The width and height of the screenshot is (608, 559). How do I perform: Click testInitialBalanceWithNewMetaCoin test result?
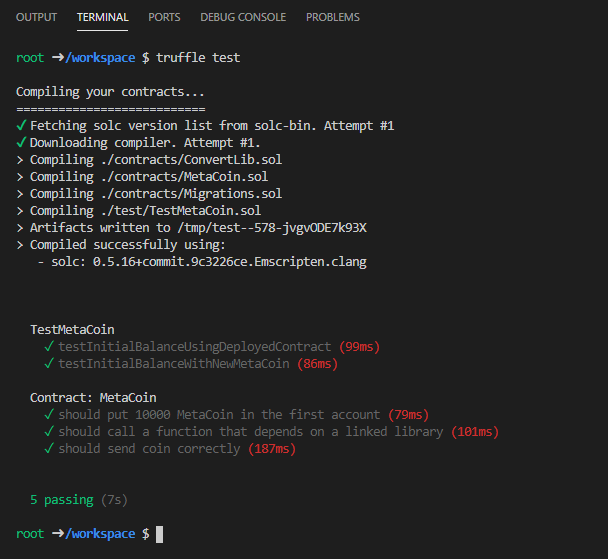coord(174,364)
